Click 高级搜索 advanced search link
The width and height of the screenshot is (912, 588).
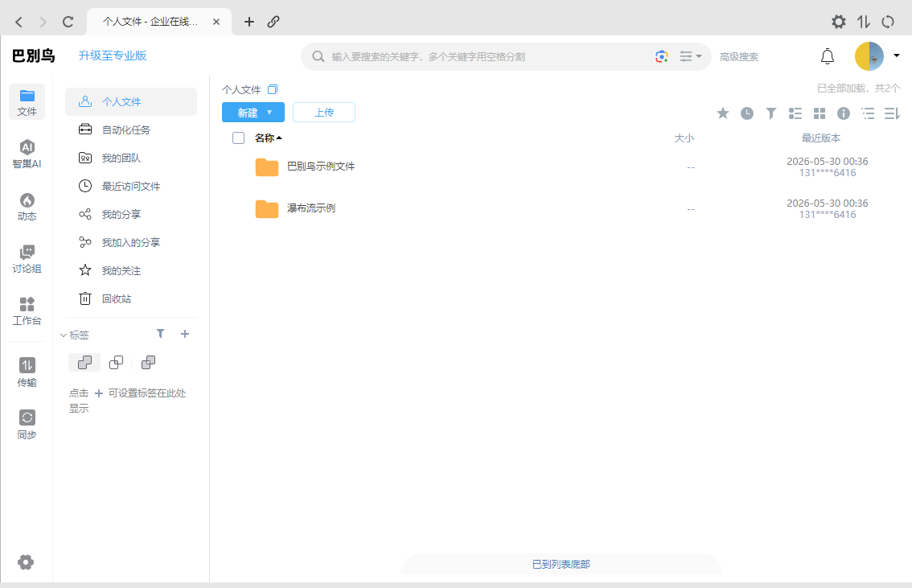tap(738, 57)
